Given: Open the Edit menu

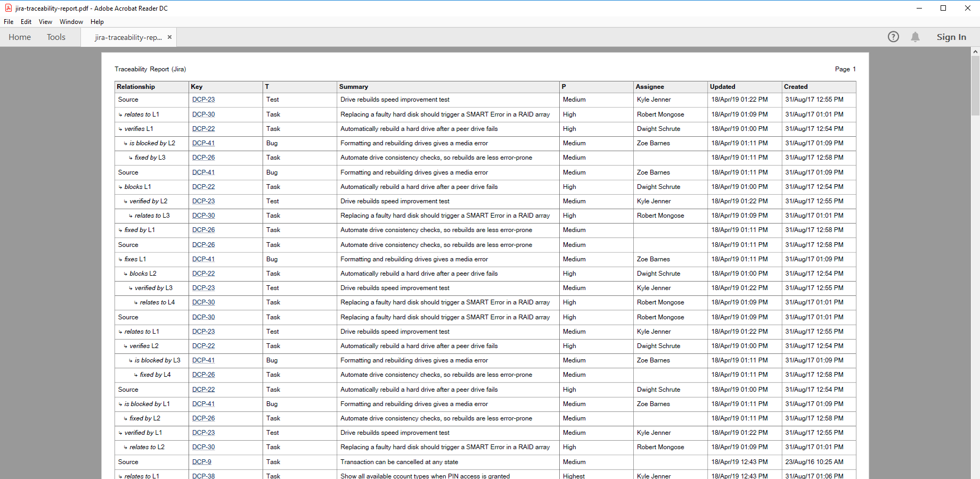Looking at the screenshot, I should pyautogui.click(x=26, y=22).
